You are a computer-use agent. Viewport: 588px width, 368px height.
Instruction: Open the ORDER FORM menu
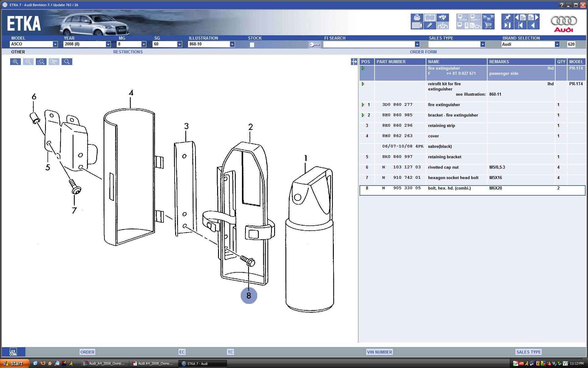coord(423,52)
